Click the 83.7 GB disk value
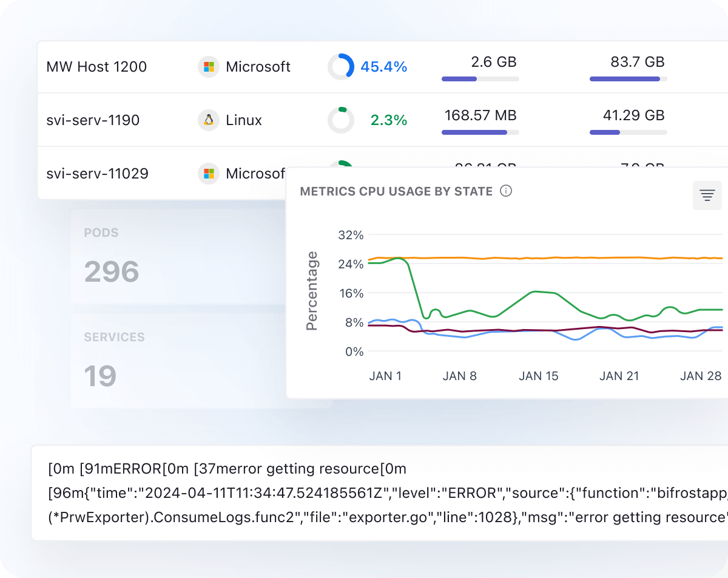The image size is (728, 578). 638,62
